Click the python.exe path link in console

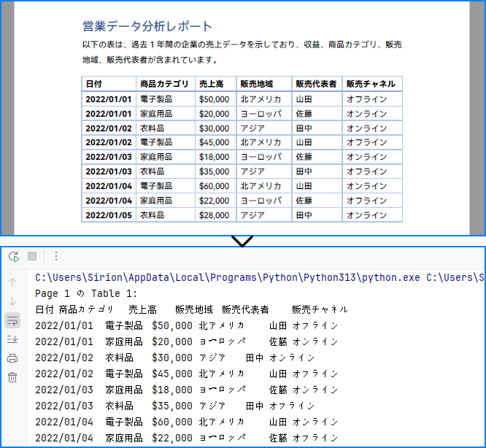225,277
